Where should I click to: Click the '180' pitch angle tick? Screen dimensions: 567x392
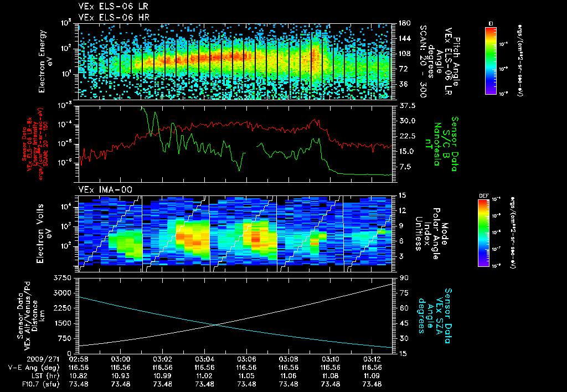pyautogui.click(x=405, y=23)
